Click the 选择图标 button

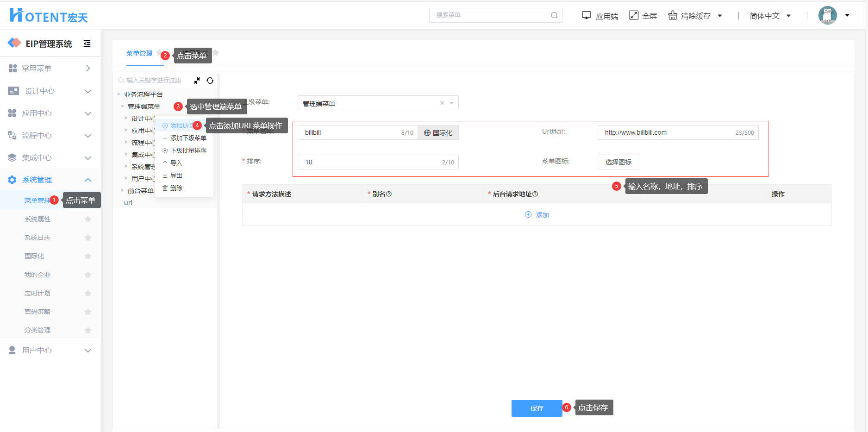[618, 162]
